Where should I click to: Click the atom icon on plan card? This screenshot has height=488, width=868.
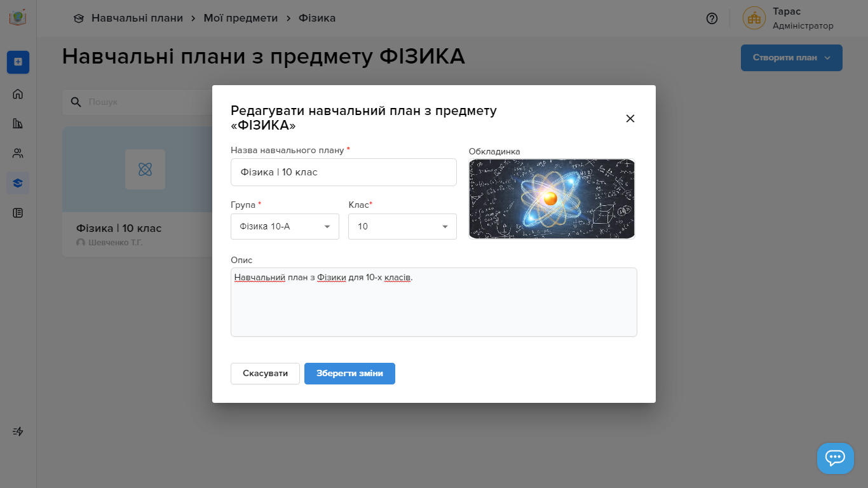pyautogui.click(x=145, y=169)
